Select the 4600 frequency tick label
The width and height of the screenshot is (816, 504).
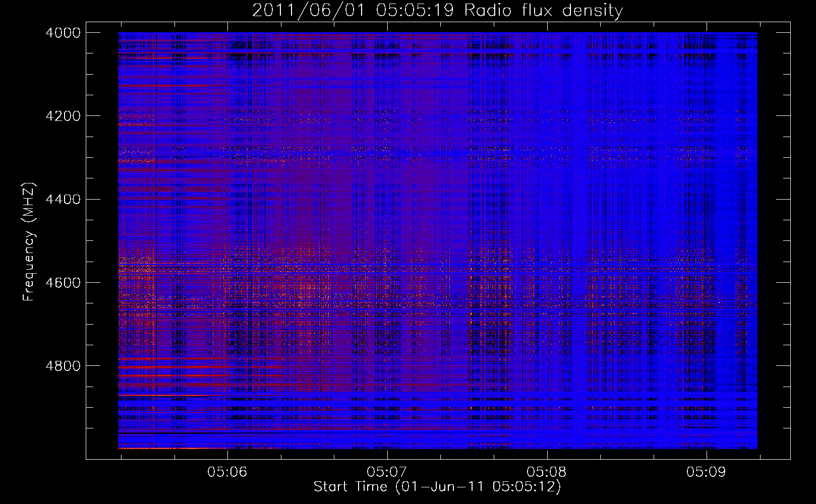point(63,283)
